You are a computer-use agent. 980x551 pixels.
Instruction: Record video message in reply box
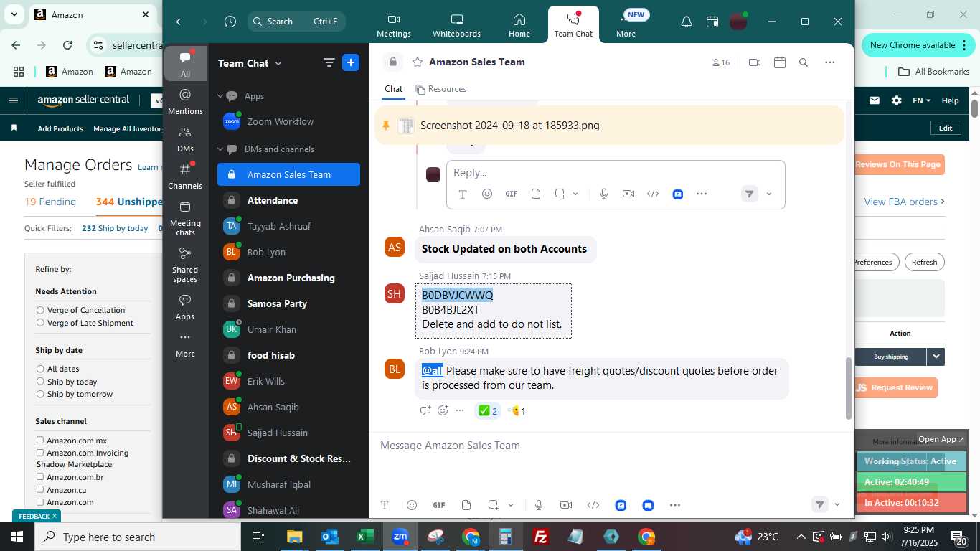628,194
